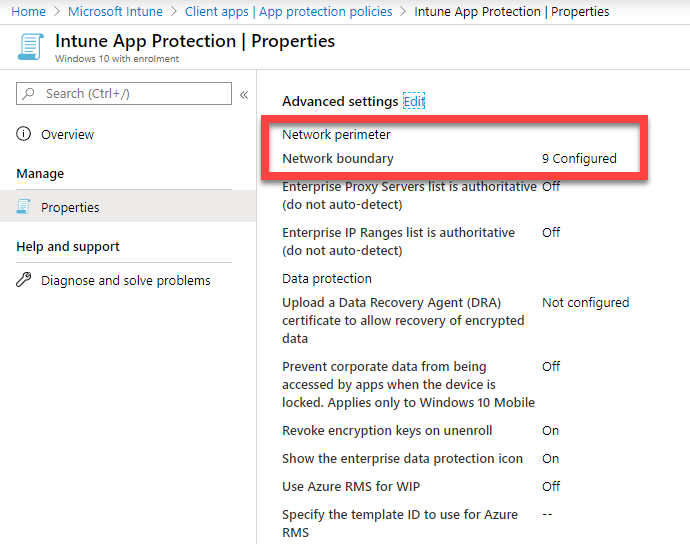The image size is (690, 544).
Task: Open Diagnose and solve problems
Action: pyautogui.click(x=125, y=280)
